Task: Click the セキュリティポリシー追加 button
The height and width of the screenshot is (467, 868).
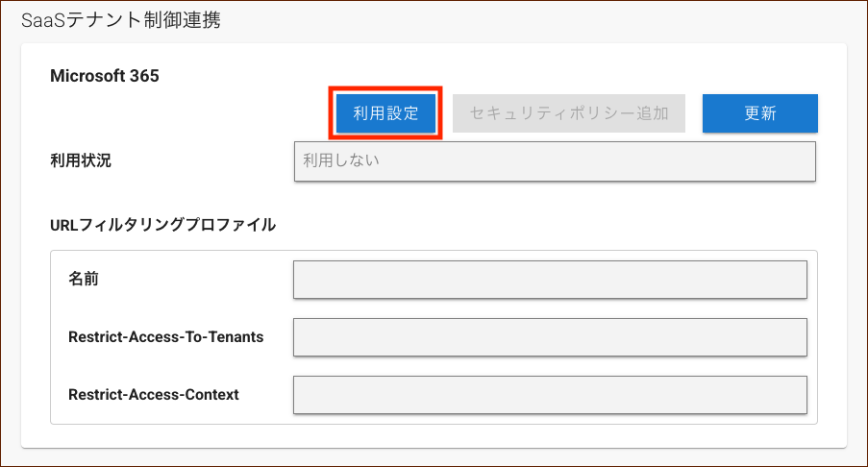Action: tap(568, 113)
